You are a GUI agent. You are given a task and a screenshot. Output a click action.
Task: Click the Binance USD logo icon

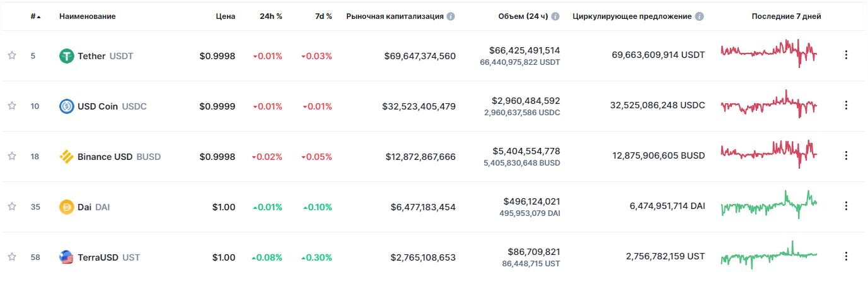(67, 157)
